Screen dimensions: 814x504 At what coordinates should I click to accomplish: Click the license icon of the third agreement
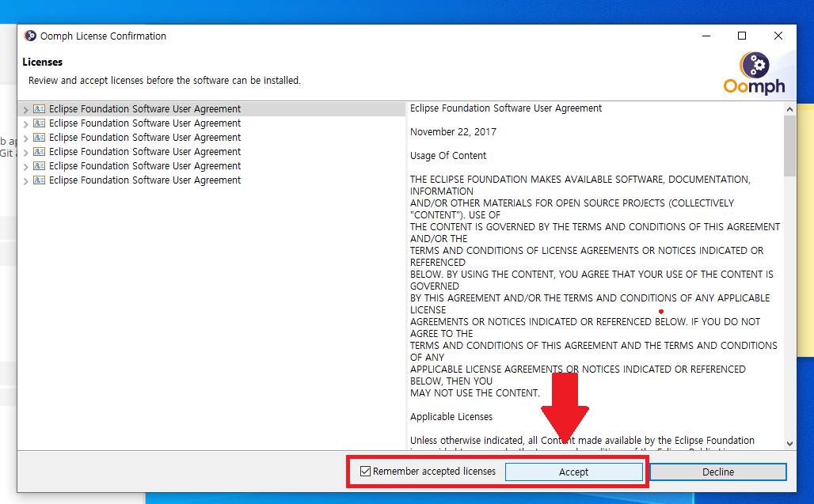pos(39,138)
